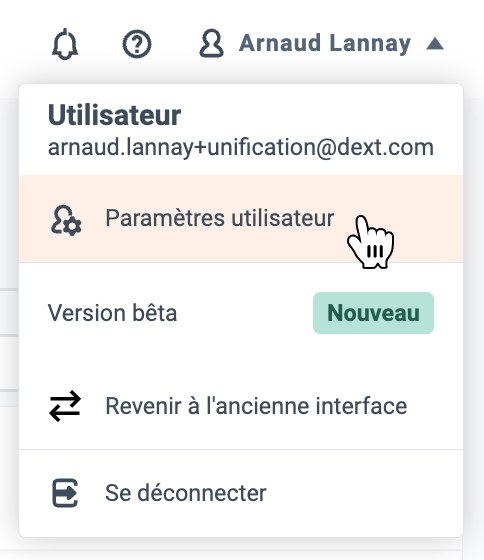Viewport: 484px width, 560px height.
Task: Click the Arnaud Lannay account name
Action: (325, 44)
